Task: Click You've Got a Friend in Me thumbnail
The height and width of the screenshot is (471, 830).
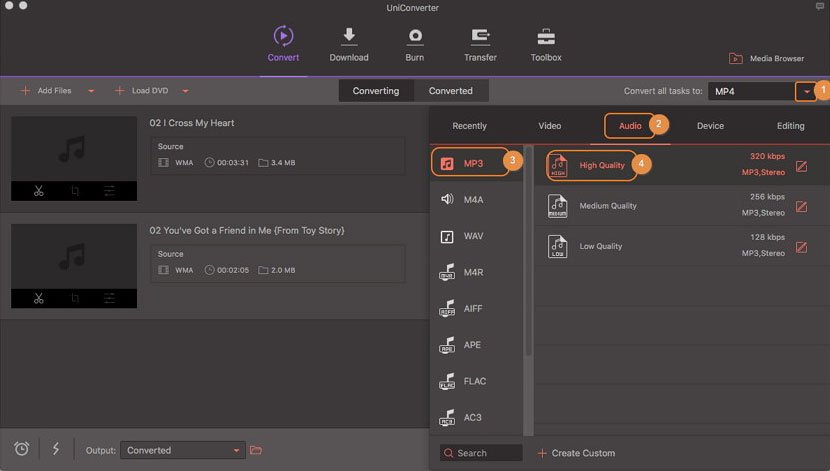Action: click(x=74, y=256)
